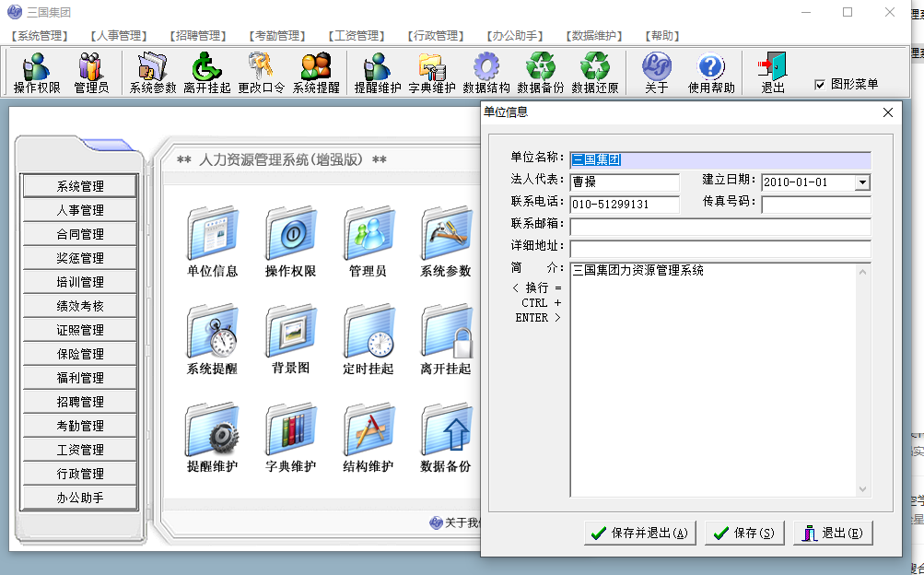Click the 管理员 toolbar icon
This screenshot has width=924, height=575.
(91, 73)
